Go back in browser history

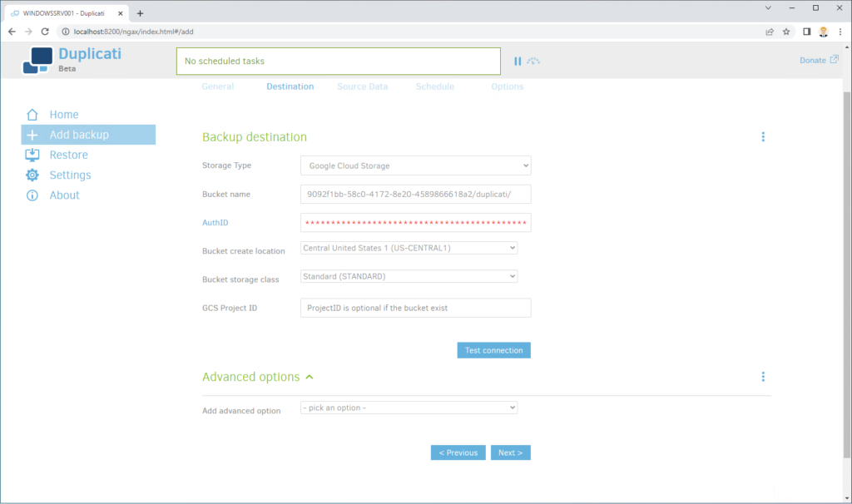click(x=12, y=32)
